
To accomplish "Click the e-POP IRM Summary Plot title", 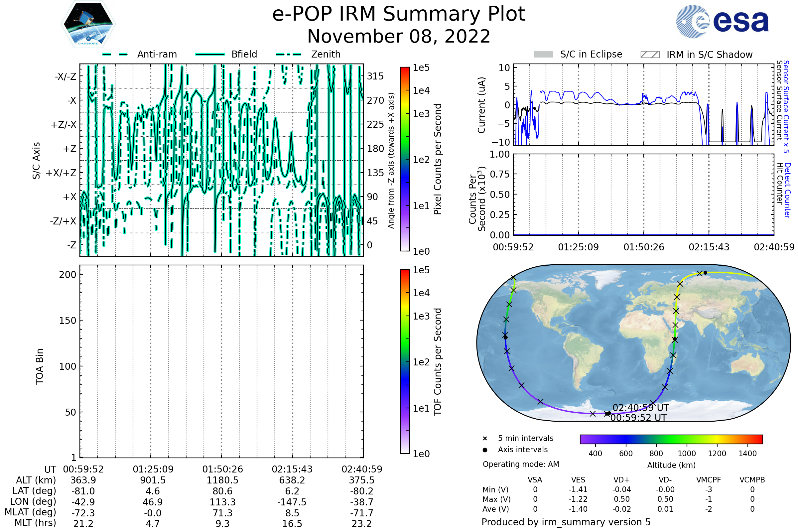I will click(x=399, y=14).
